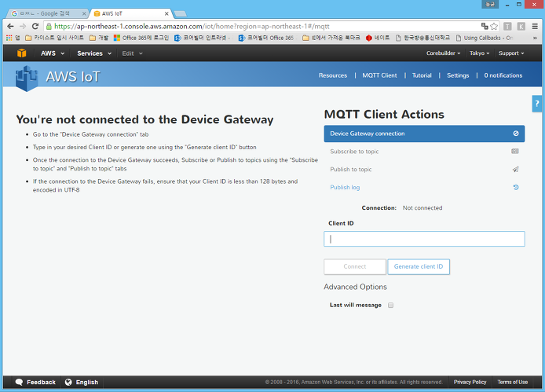
Task: Click the T extension icon
Action: pyautogui.click(x=507, y=26)
